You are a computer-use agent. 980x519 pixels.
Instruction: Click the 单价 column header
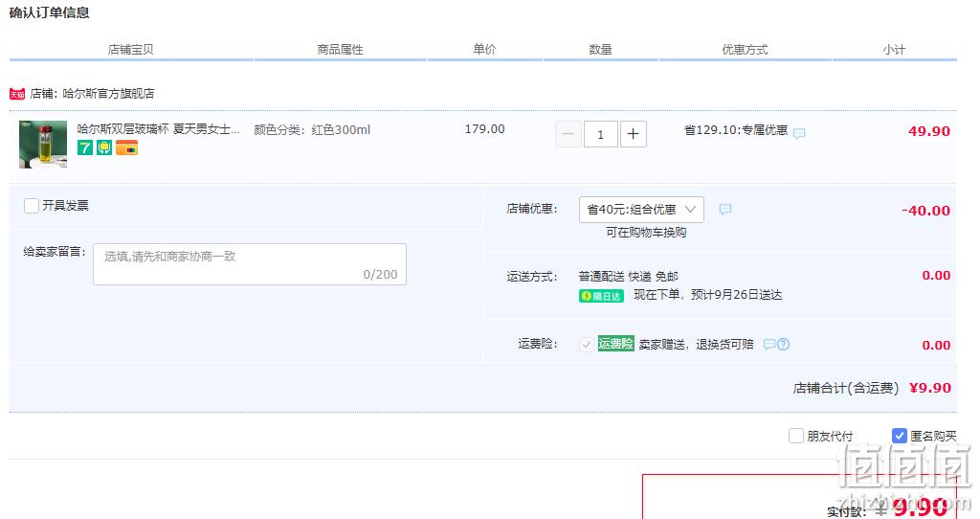point(484,50)
